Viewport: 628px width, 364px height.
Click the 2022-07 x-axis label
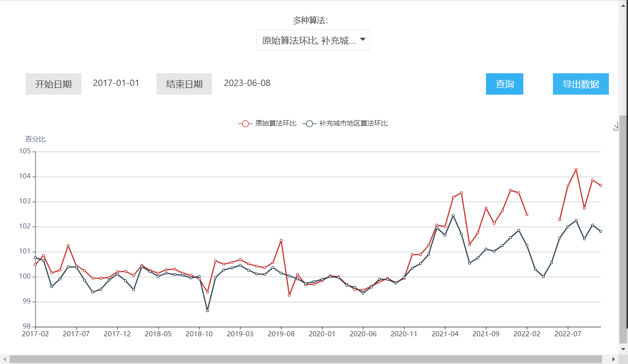pos(568,334)
